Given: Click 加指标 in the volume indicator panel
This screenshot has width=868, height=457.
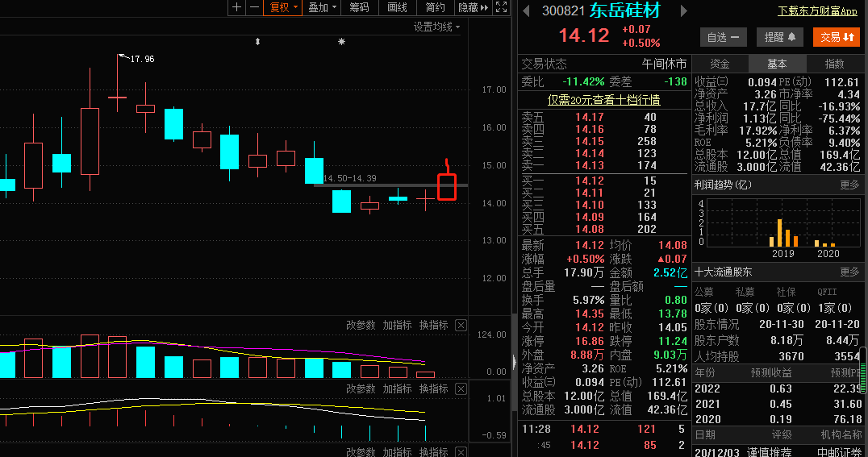Looking at the screenshot, I should tap(397, 325).
